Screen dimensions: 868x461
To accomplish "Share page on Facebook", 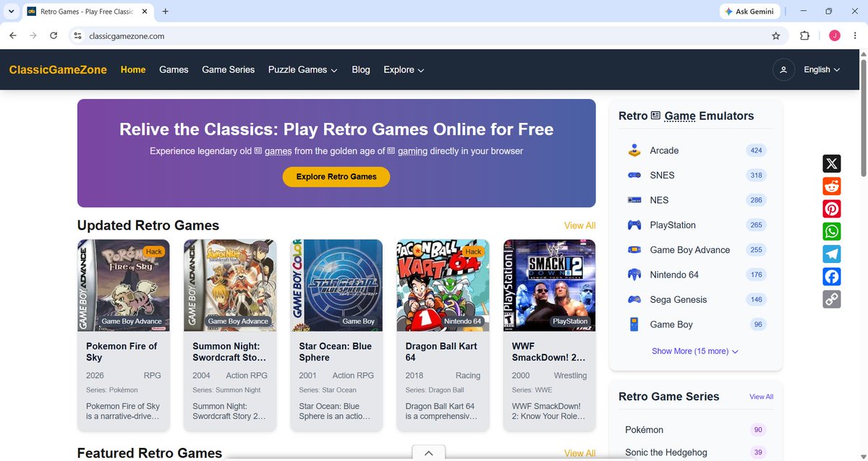I will click(832, 277).
